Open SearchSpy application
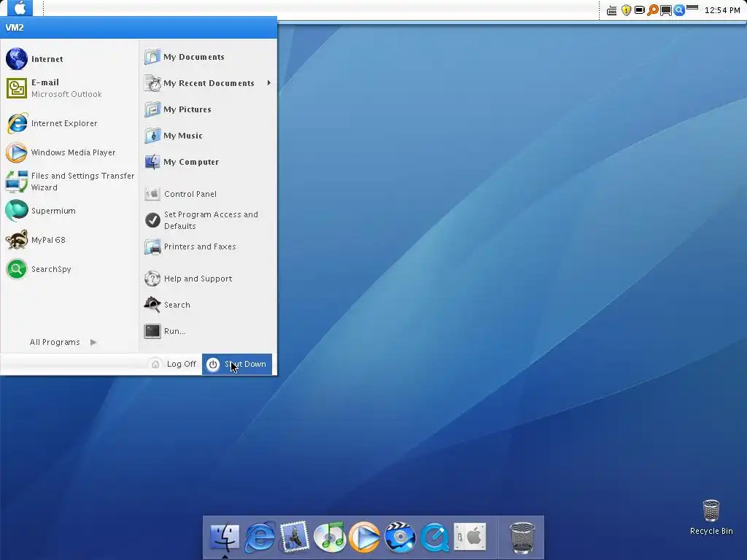The height and width of the screenshot is (560, 747). coord(69,269)
